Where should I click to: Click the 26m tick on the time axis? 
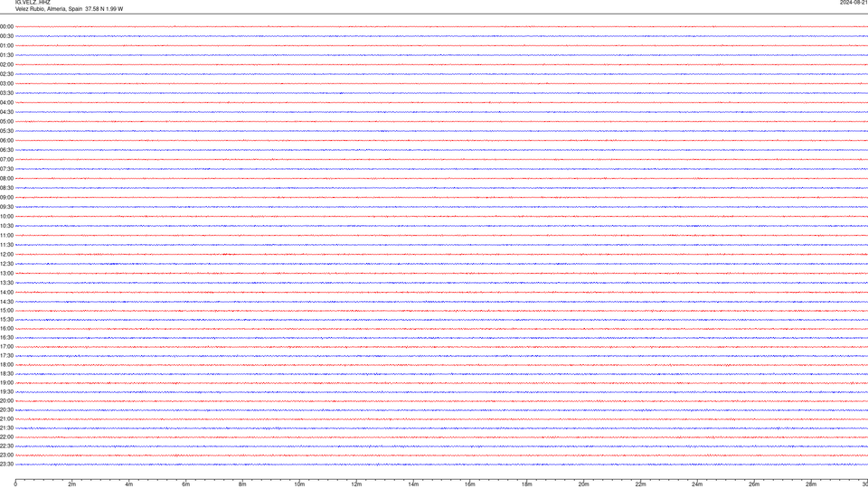(754, 484)
